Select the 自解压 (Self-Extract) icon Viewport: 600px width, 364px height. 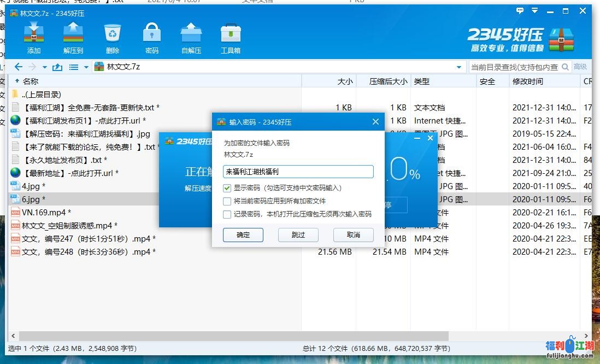[x=191, y=37]
